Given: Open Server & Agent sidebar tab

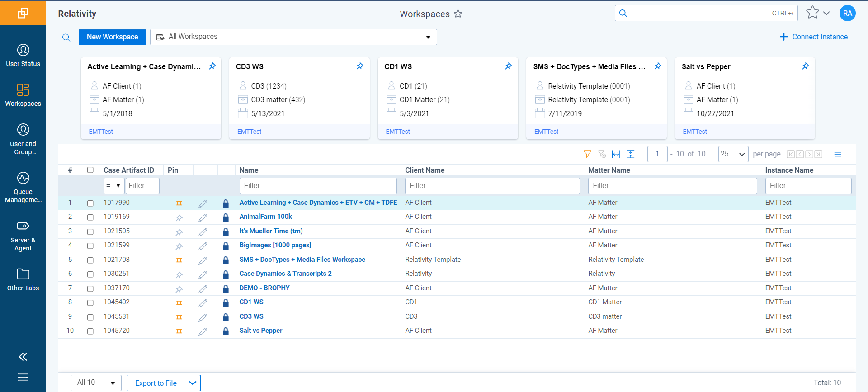Looking at the screenshot, I should coord(23,236).
